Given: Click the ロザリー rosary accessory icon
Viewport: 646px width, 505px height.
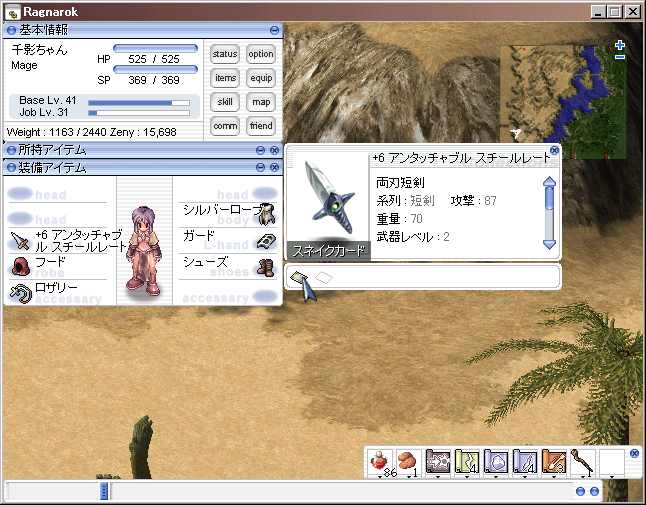Looking at the screenshot, I should pos(20,293).
